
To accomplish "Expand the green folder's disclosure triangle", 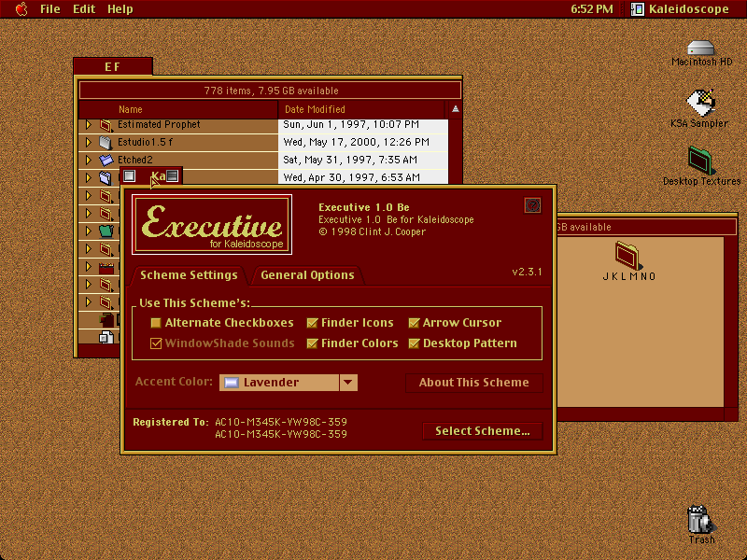I will coord(88,231).
